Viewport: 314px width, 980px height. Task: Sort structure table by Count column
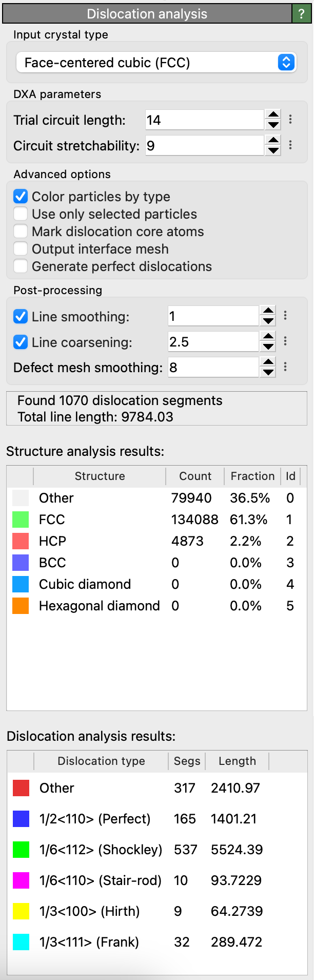[x=195, y=476]
